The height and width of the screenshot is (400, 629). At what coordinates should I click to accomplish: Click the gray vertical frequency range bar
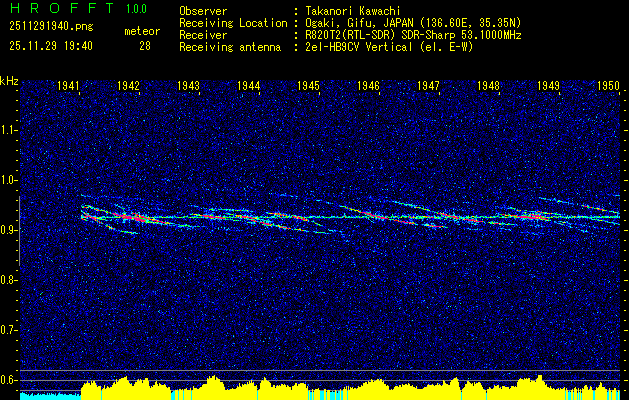[19, 231]
